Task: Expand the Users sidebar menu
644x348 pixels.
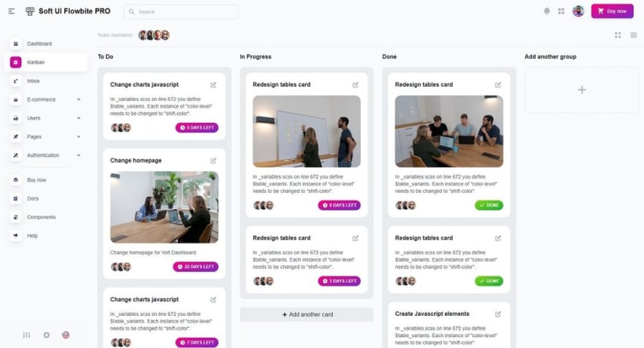Action: (x=46, y=118)
